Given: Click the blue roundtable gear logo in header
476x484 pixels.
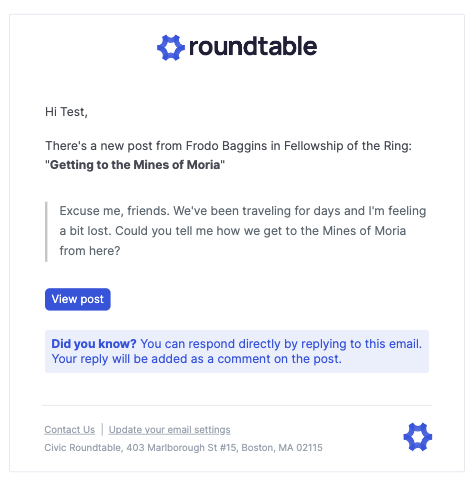Looking at the screenshot, I should tap(171, 47).
